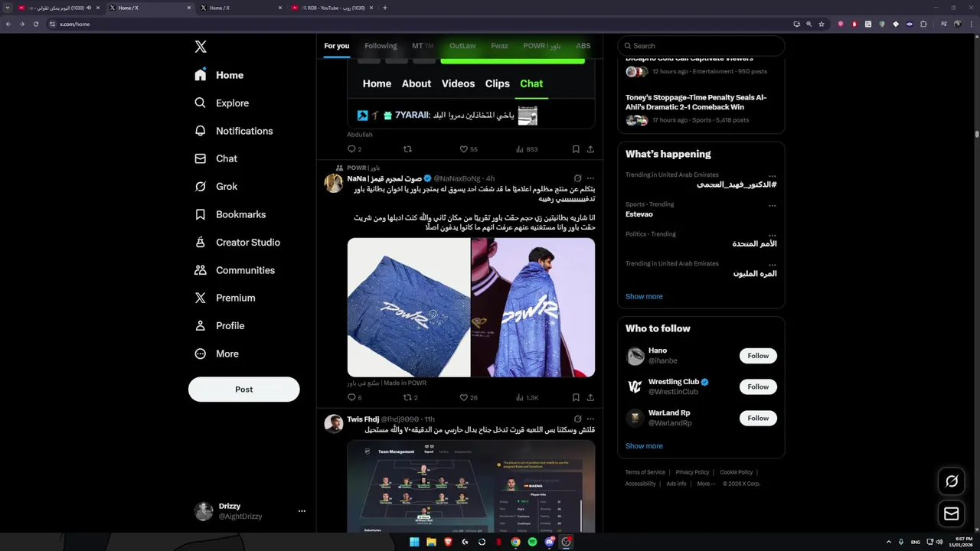
Task: Open more options on NaNa post
Action: click(590, 178)
